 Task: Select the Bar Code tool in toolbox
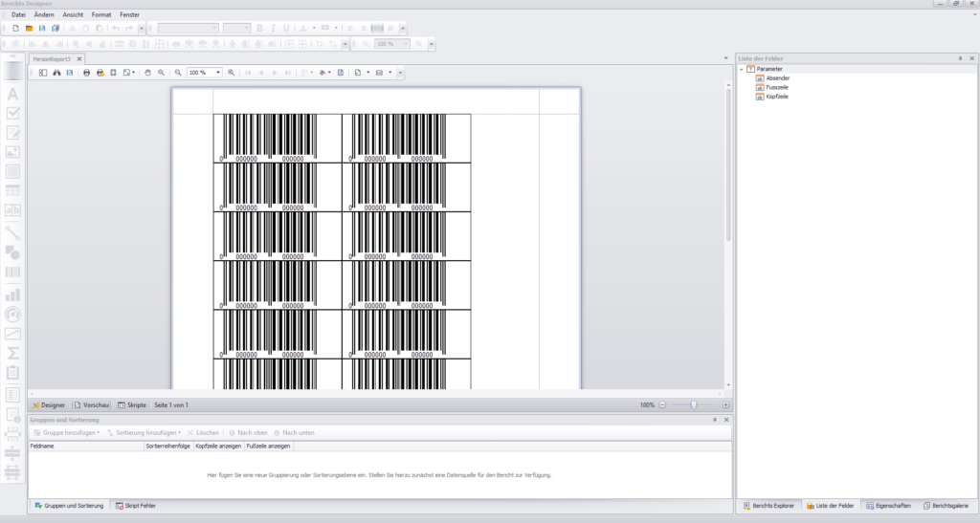point(12,272)
